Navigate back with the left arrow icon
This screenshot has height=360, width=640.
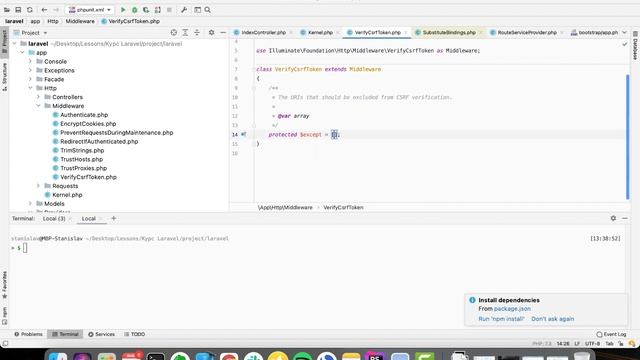[44, 10]
